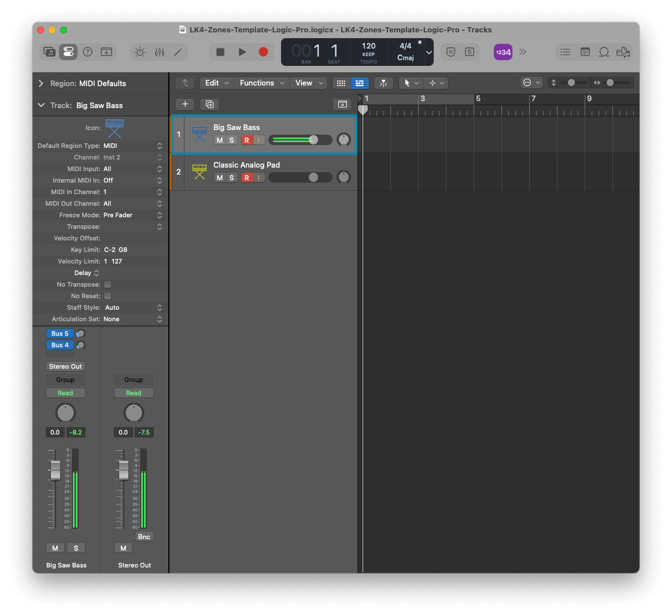Adjust the vertical zoom slider
Image resolution: width=672 pixels, height=616 pixels.
(571, 83)
